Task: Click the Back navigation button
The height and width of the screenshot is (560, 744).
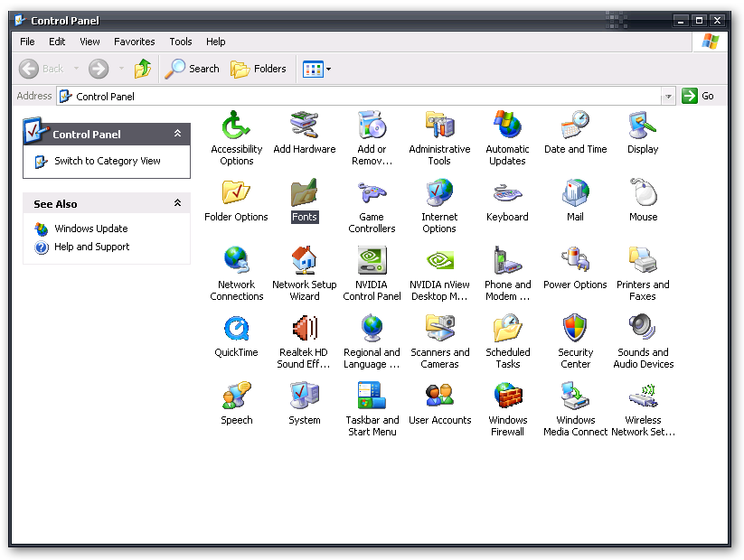Action: coord(42,69)
